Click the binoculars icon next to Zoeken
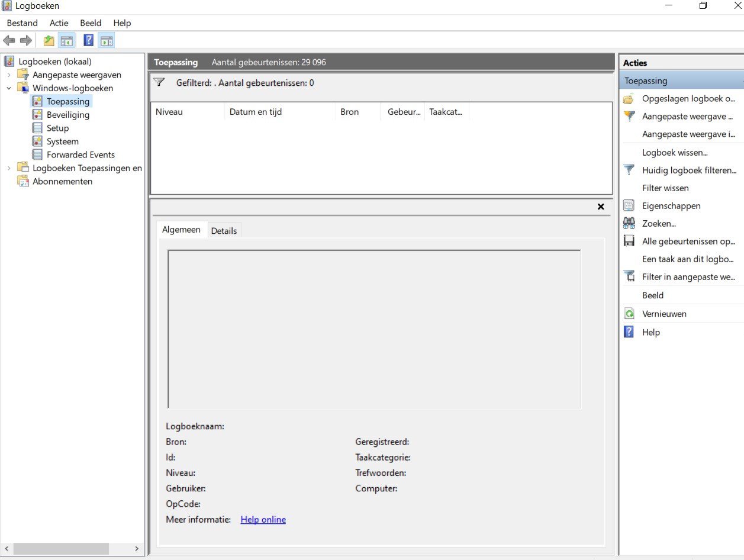The image size is (744, 560). click(x=629, y=224)
